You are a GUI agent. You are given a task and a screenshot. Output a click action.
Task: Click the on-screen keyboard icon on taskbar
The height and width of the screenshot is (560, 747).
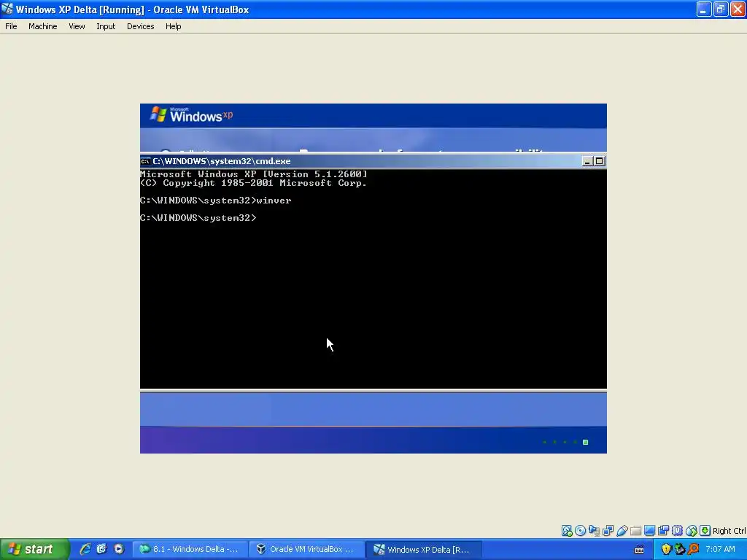click(x=639, y=550)
